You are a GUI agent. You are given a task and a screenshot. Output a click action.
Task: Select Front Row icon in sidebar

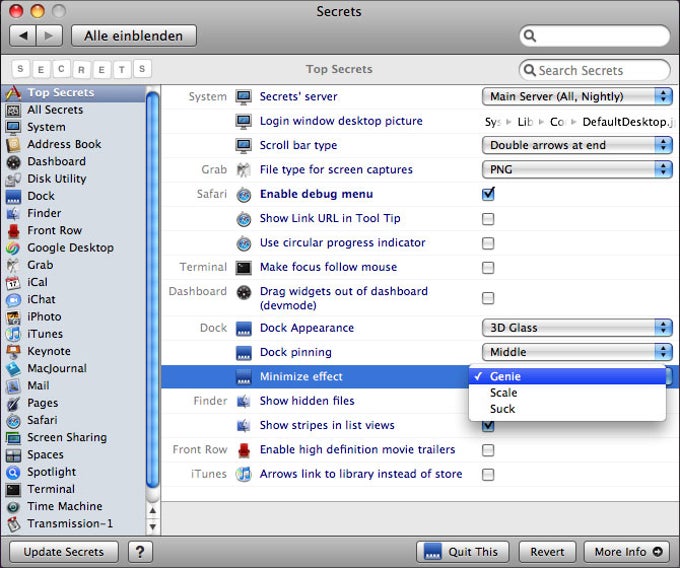[x=13, y=231]
